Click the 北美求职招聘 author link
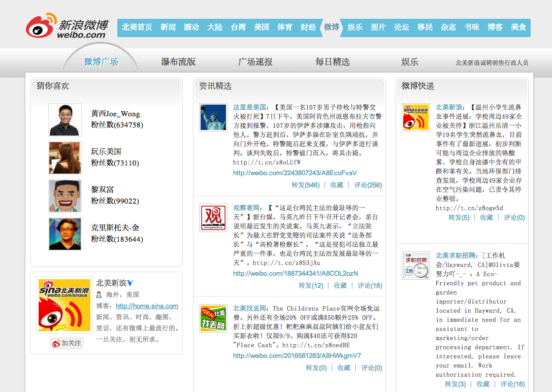 coord(456,256)
